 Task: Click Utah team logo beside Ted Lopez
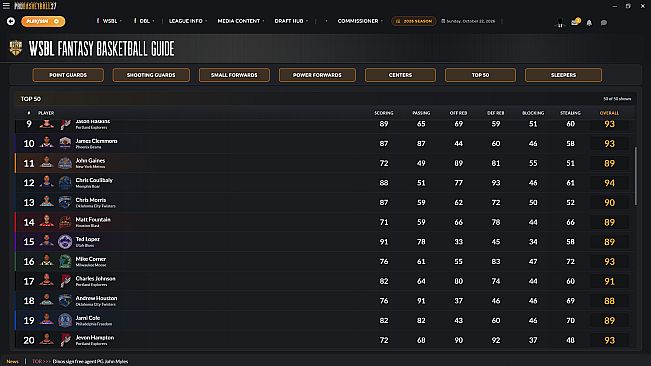65,241
